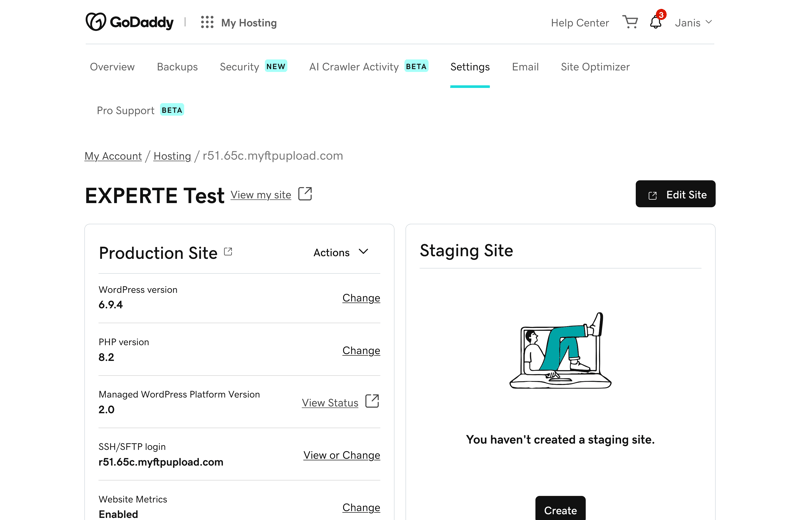Change the PHP version
800x520 pixels.
tap(361, 351)
